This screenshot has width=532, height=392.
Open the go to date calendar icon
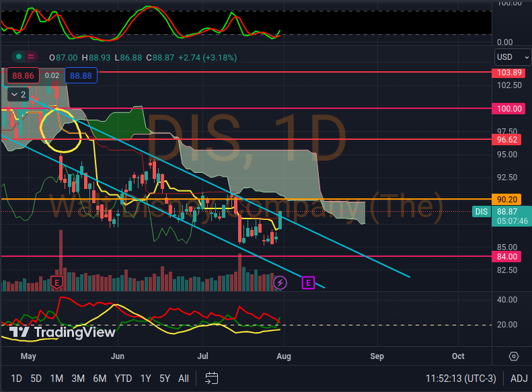[x=212, y=378]
